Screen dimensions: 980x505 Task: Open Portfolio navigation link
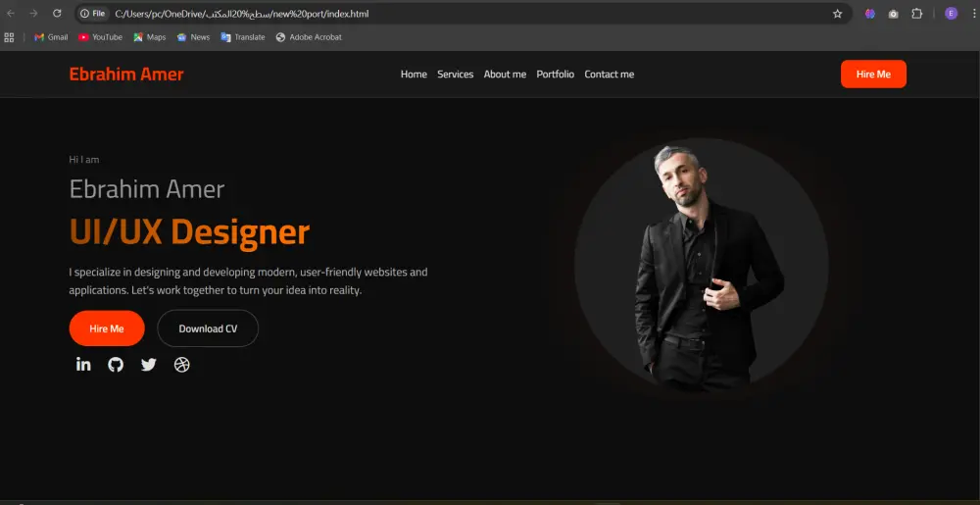pos(555,75)
